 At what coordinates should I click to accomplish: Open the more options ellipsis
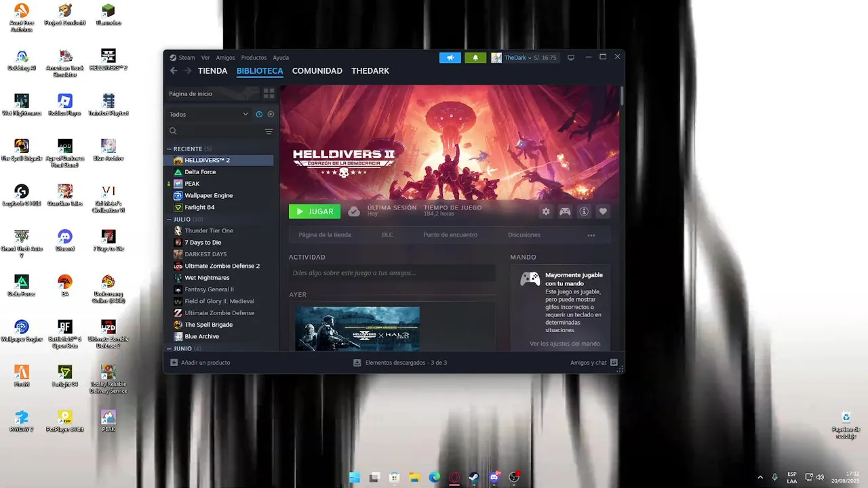coord(591,235)
